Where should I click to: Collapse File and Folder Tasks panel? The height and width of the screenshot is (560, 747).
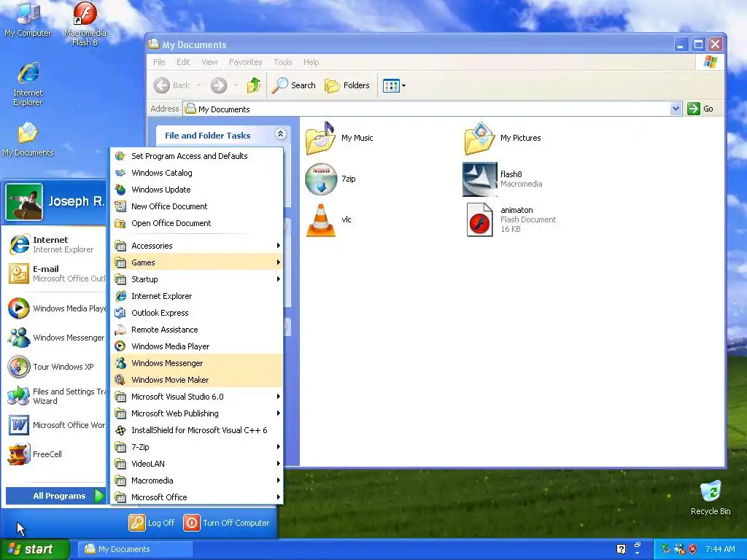pos(281,134)
